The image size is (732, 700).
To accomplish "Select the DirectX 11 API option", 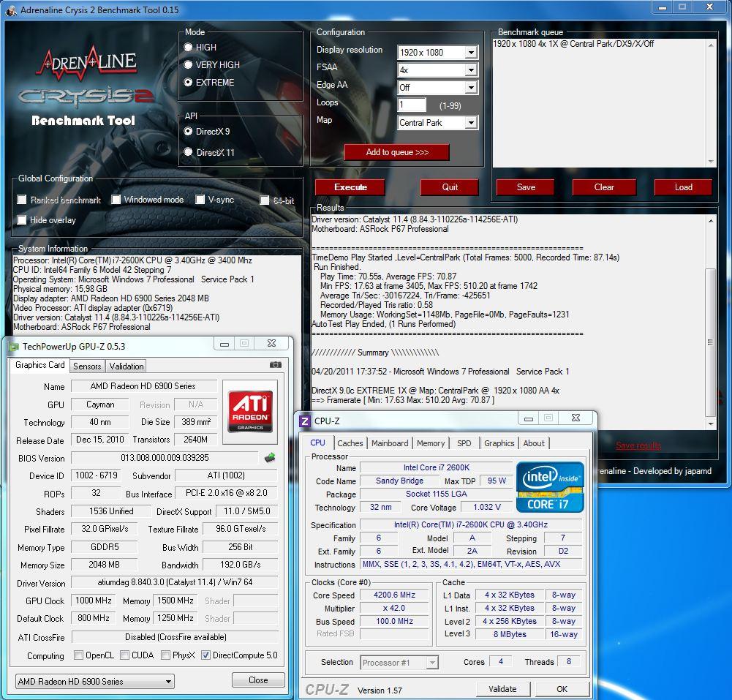I will point(189,152).
